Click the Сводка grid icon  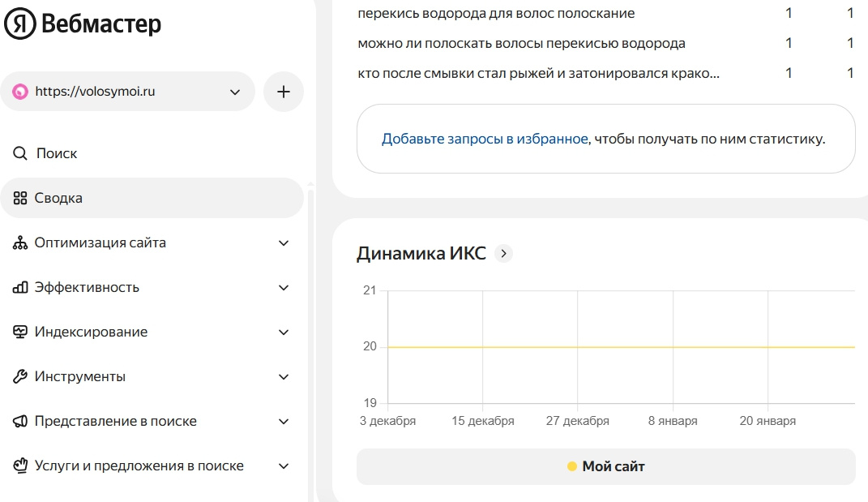(20, 198)
